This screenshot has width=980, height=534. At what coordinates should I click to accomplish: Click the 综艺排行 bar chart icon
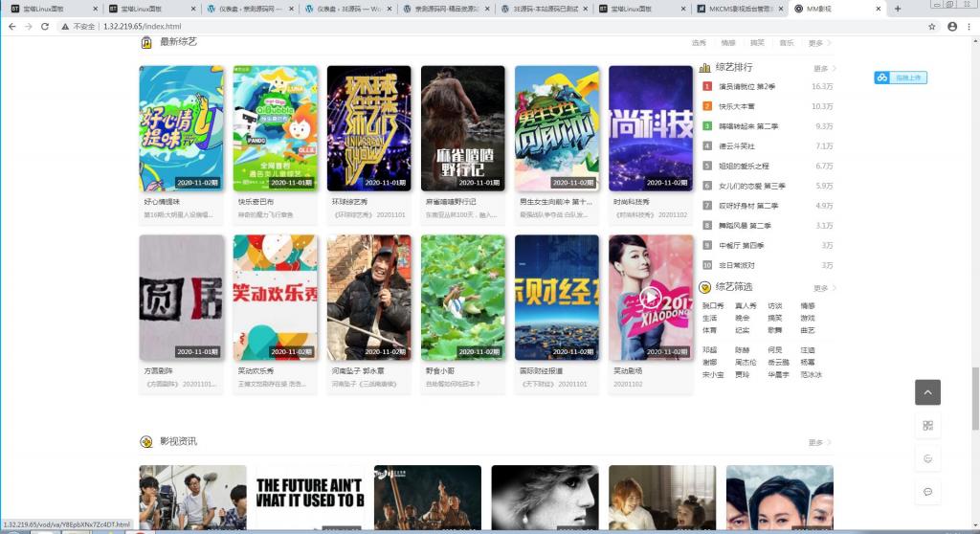click(x=705, y=68)
